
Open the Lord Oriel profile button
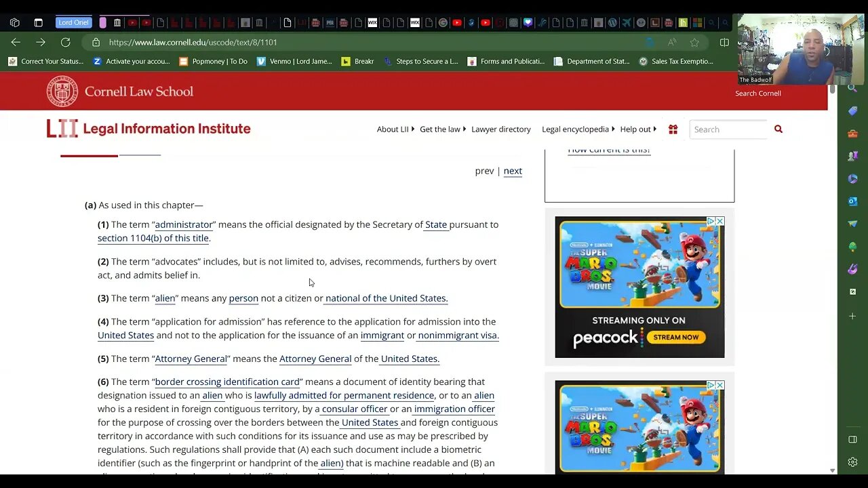point(73,22)
